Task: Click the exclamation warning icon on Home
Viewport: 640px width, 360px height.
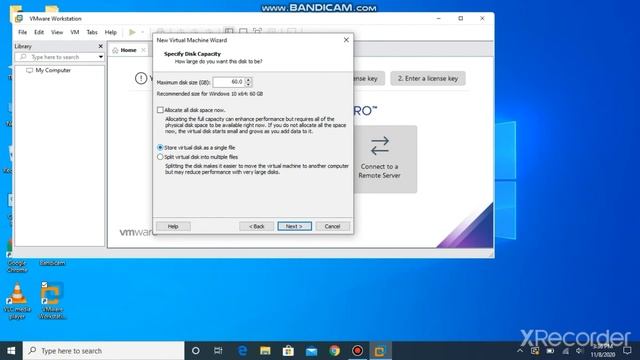Action: (x=141, y=78)
